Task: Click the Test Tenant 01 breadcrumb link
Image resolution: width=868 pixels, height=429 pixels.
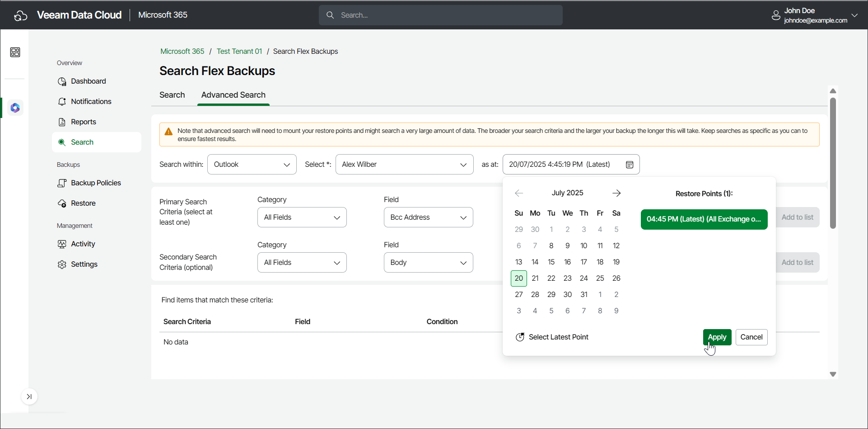Action: coord(239,52)
